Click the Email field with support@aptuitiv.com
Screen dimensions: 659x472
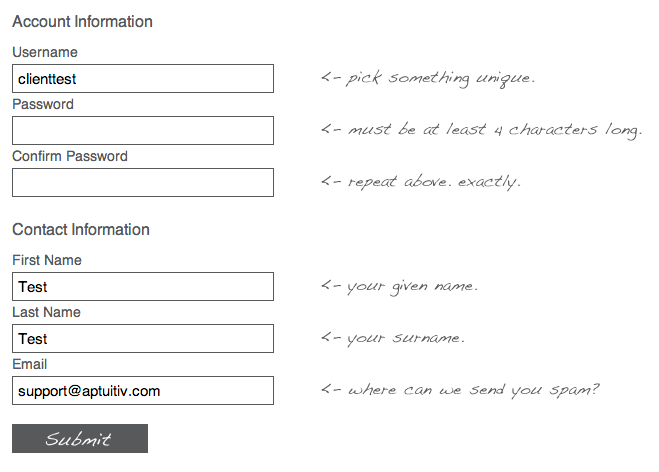point(143,390)
